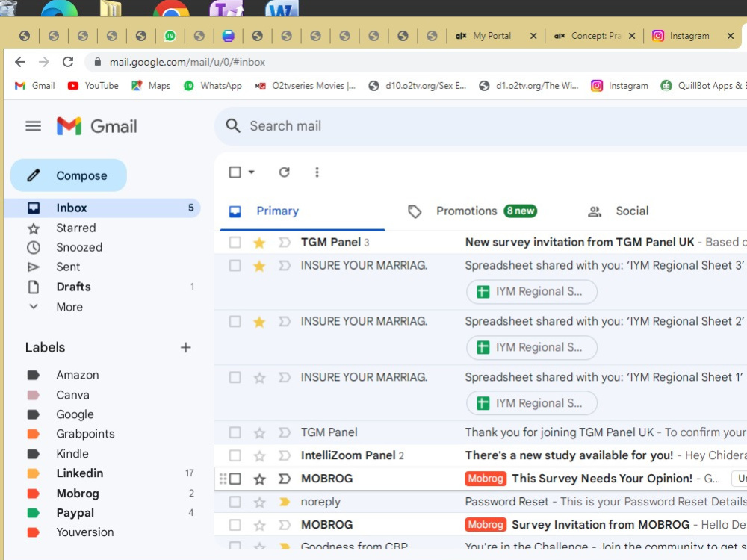Click the Compose button
Screen dimensions: 747x560
(x=69, y=175)
